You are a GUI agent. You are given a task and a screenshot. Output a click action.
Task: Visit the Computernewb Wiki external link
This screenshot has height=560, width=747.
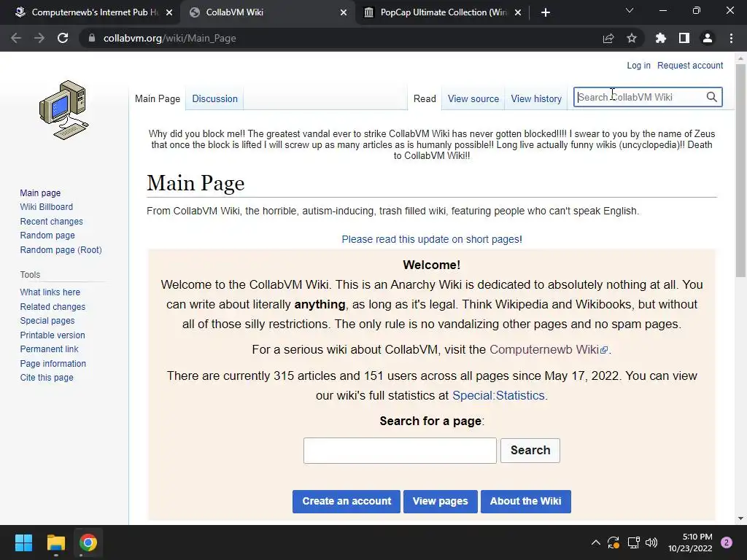click(549, 349)
